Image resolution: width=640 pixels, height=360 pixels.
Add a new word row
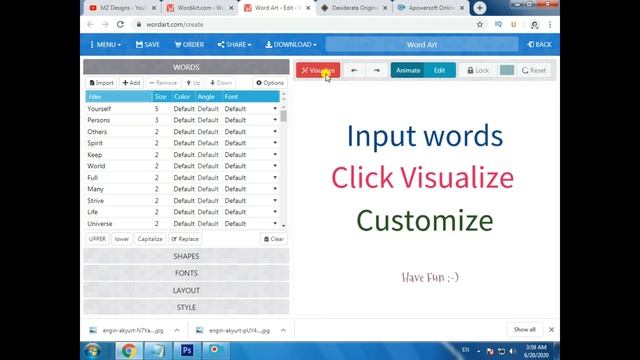[131, 83]
